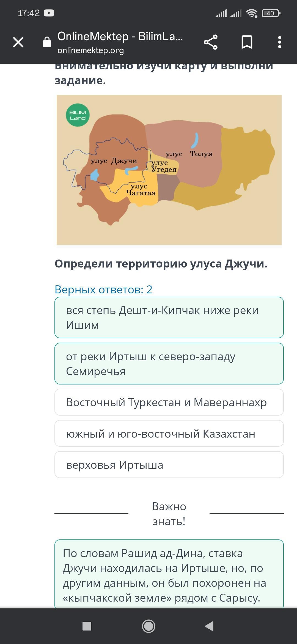Open the share icon in toolbar
The height and width of the screenshot is (644, 297).
(211, 42)
